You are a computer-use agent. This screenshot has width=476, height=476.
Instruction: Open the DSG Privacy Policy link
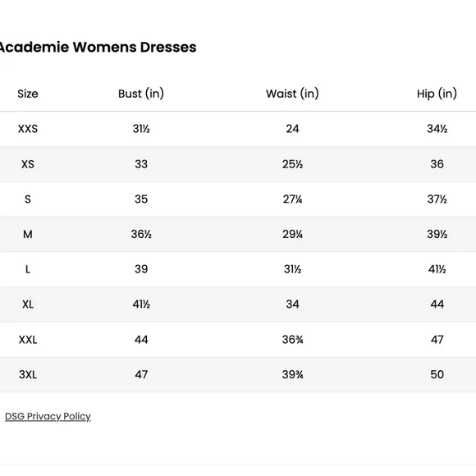pyautogui.click(x=48, y=416)
